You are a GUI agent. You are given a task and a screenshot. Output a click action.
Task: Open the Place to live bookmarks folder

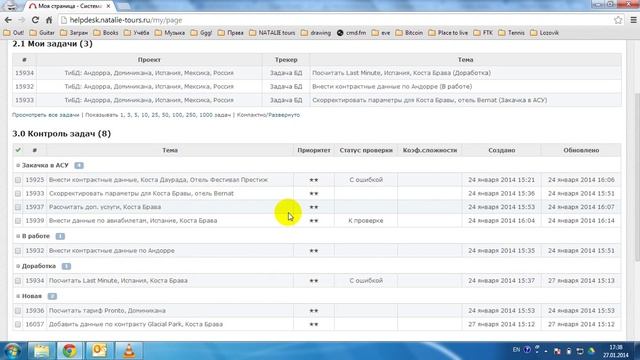448,33
